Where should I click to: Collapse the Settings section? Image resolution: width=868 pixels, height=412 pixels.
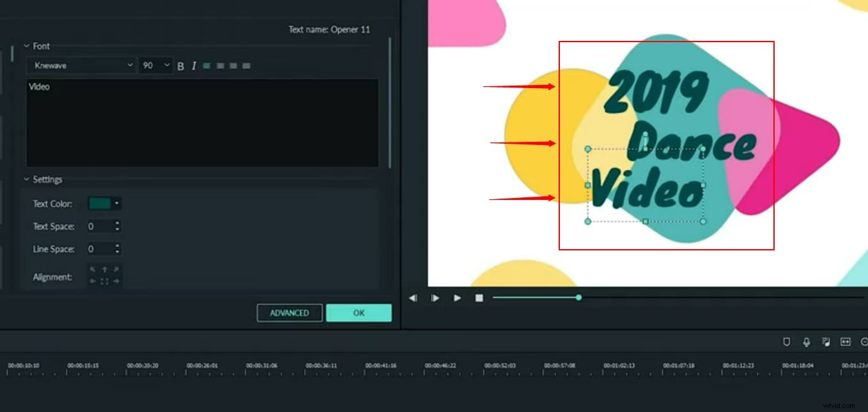coord(26,179)
